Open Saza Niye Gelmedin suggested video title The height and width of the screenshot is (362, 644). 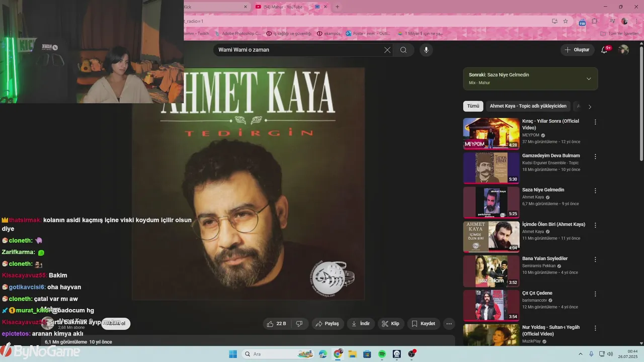click(x=543, y=190)
